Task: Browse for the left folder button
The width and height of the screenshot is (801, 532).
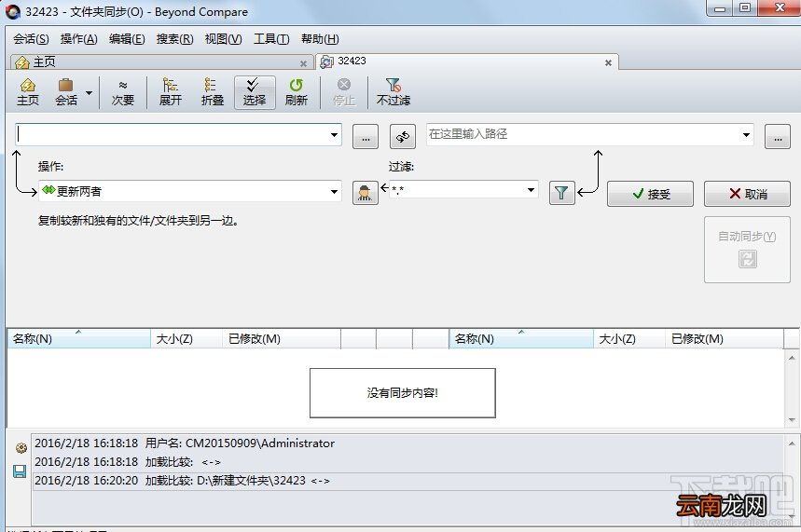Action: [366, 136]
